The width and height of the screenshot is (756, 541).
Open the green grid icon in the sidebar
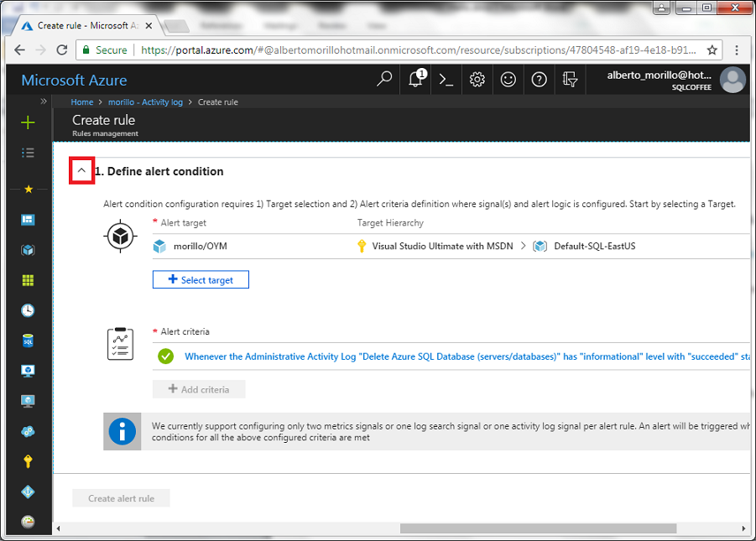tap(28, 280)
